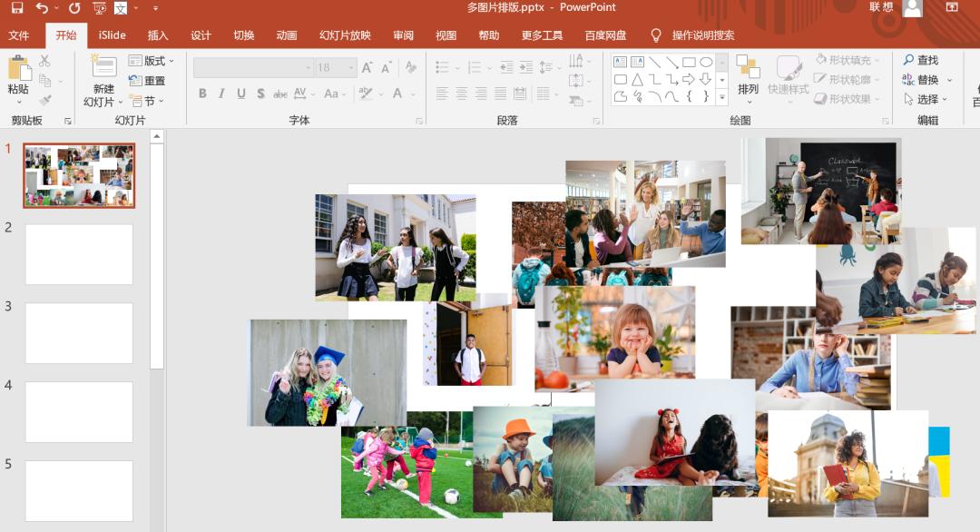Image resolution: width=980 pixels, height=532 pixels.
Task: Click the New Slide (新建幻灯片) icon
Action: [103, 67]
